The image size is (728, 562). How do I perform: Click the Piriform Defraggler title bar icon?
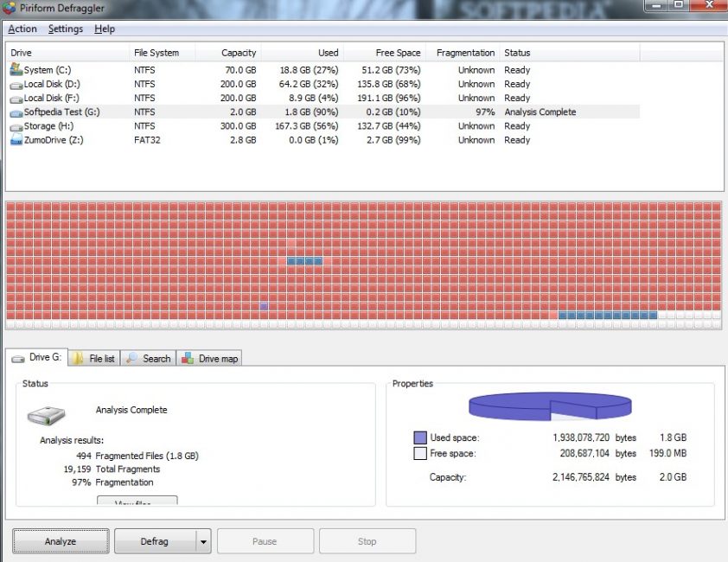(x=9, y=9)
